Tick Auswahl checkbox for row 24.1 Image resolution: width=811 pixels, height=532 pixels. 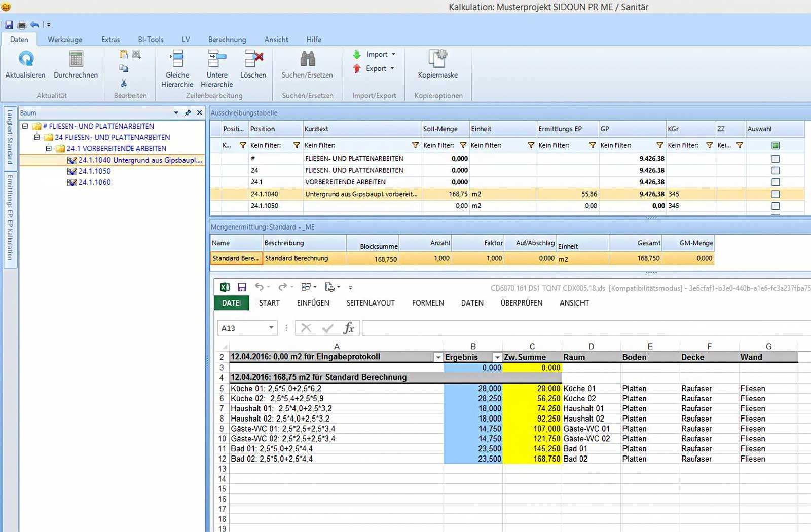pos(775,182)
